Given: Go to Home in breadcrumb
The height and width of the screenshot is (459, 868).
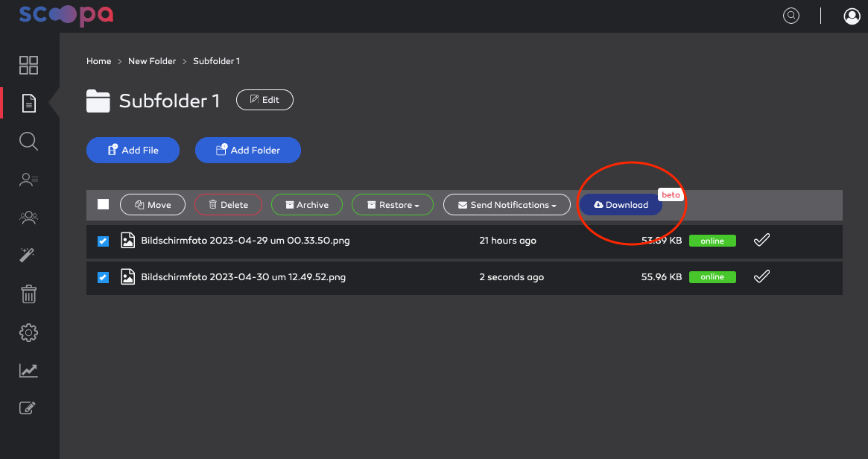Looking at the screenshot, I should [x=98, y=61].
